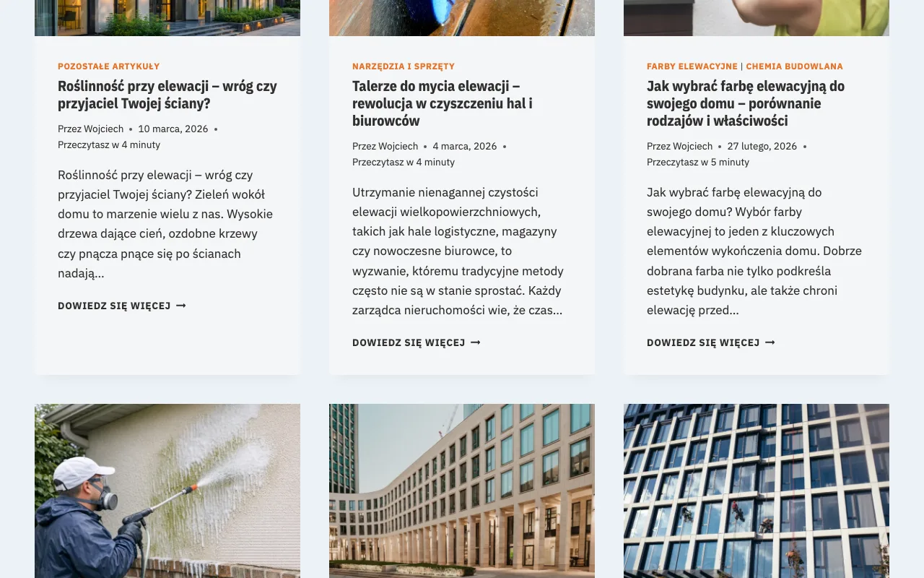The width and height of the screenshot is (924, 578).
Task: Open the Chemia budowlana category
Action: pyautogui.click(x=794, y=66)
